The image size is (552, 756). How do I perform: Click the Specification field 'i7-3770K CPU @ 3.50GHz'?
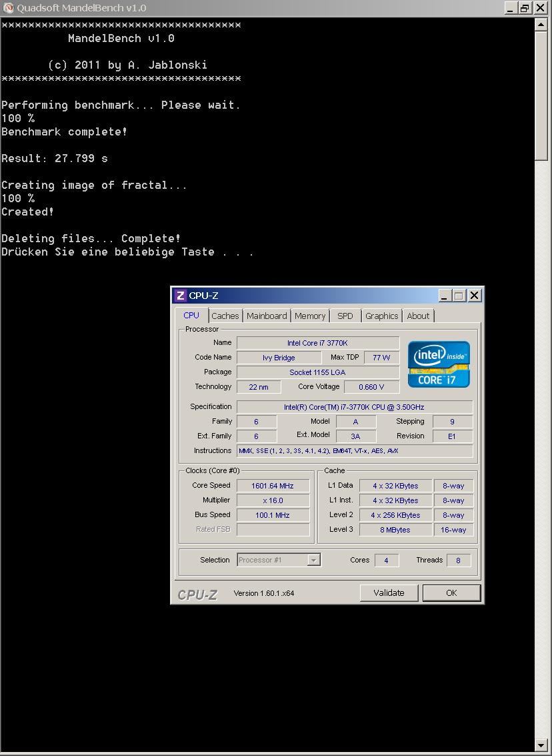point(355,407)
